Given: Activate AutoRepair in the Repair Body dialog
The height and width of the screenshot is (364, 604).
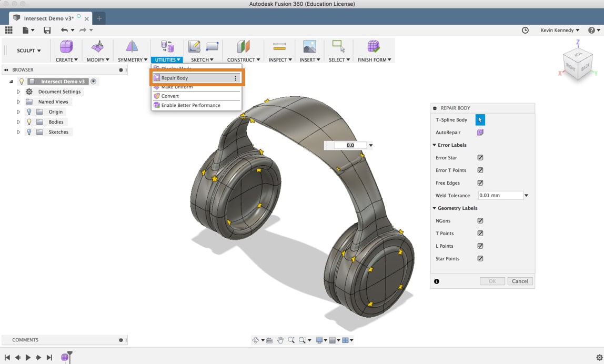Looking at the screenshot, I should pos(479,132).
